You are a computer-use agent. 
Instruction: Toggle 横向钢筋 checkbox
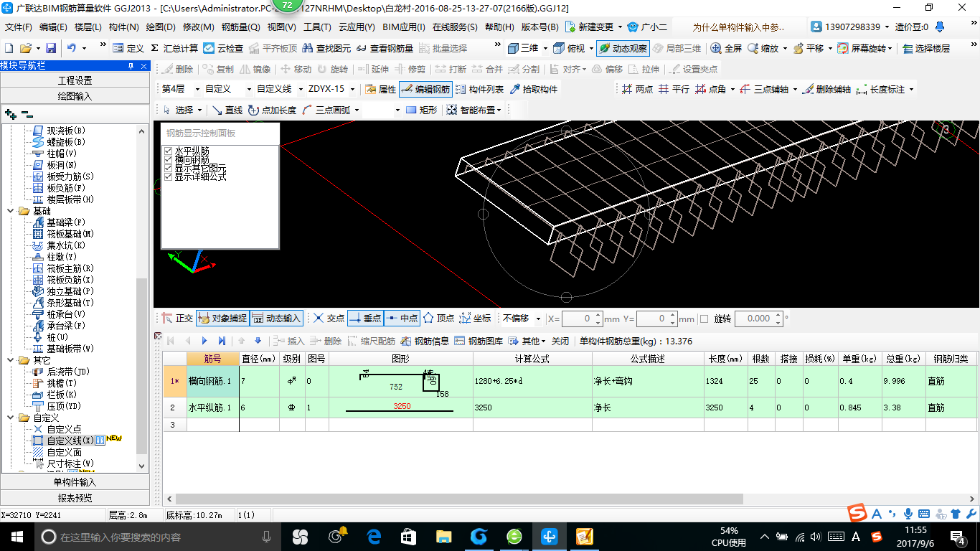click(x=169, y=159)
